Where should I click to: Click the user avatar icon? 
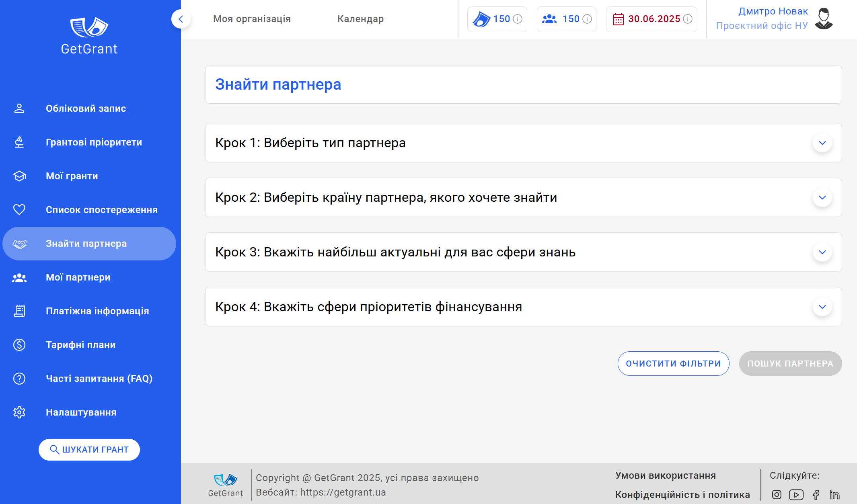[824, 18]
